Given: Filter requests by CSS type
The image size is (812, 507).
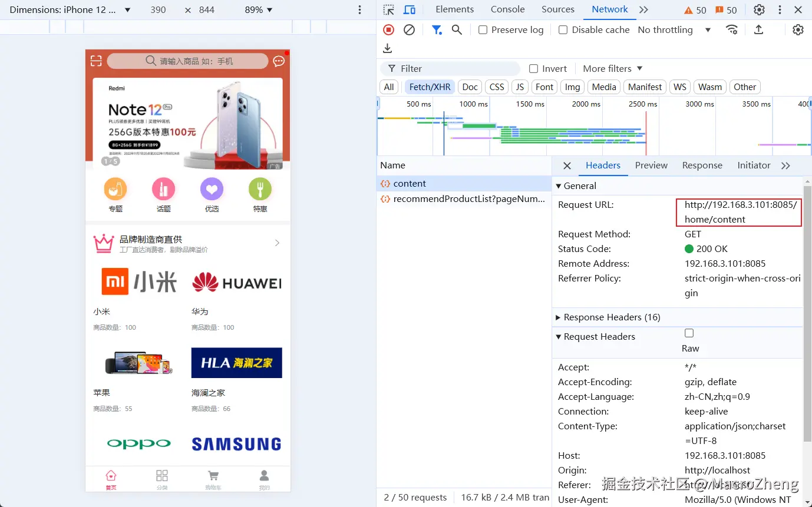Looking at the screenshot, I should click(497, 87).
